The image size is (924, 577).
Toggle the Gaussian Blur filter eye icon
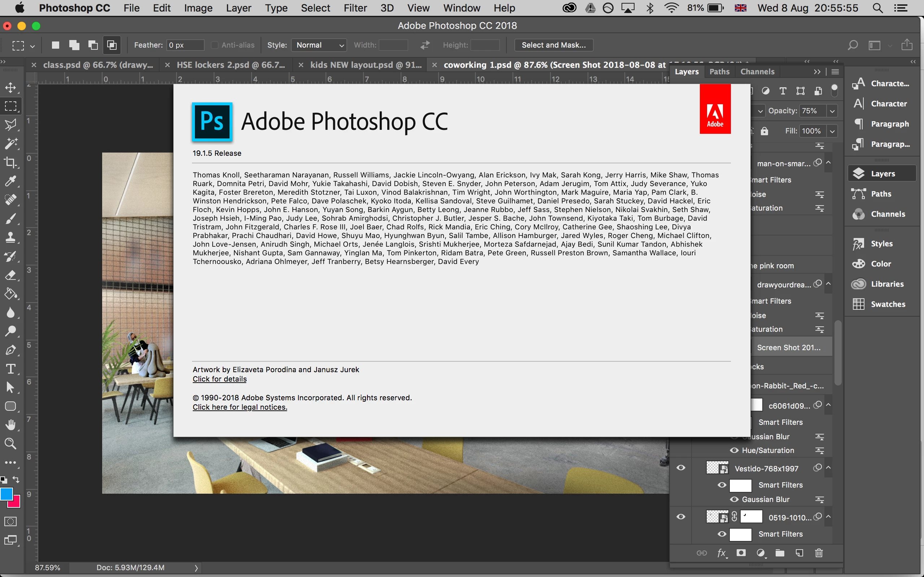734,499
